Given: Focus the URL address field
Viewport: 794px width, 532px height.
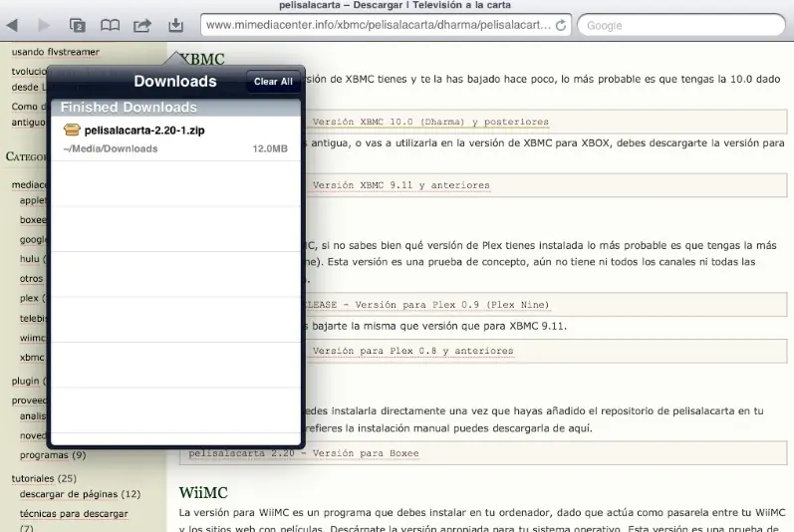Looking at the screenshot, I should point(379,25).
